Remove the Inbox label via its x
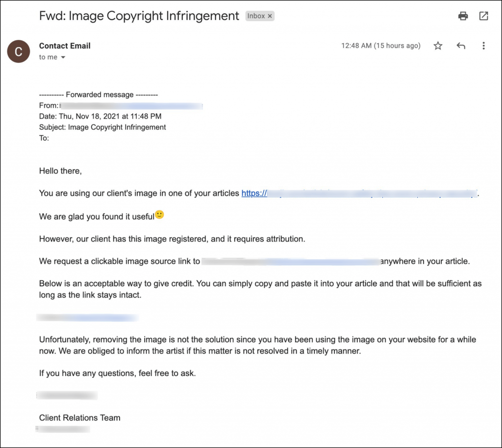Screen dimensions: 502x448 coord(270,16)
